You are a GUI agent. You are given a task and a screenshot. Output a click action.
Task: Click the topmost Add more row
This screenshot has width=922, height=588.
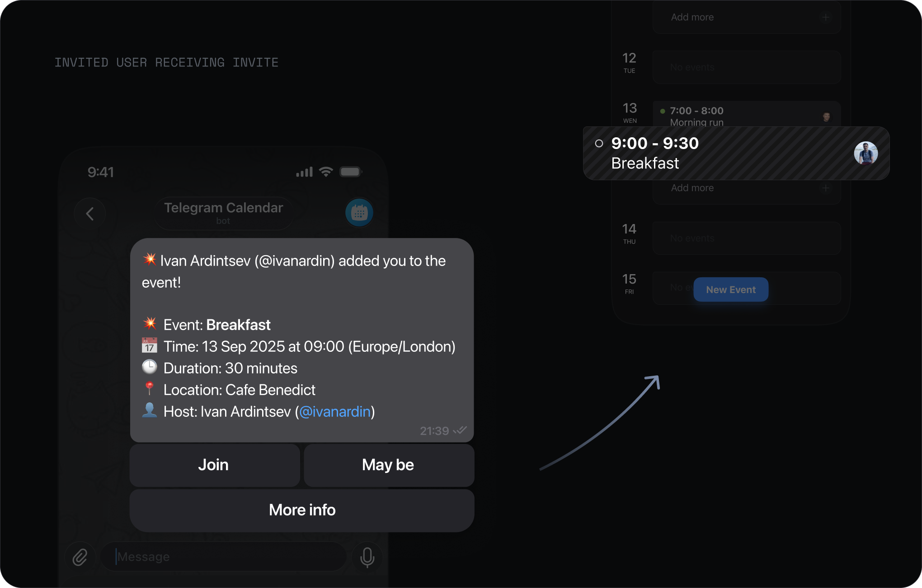746,17
